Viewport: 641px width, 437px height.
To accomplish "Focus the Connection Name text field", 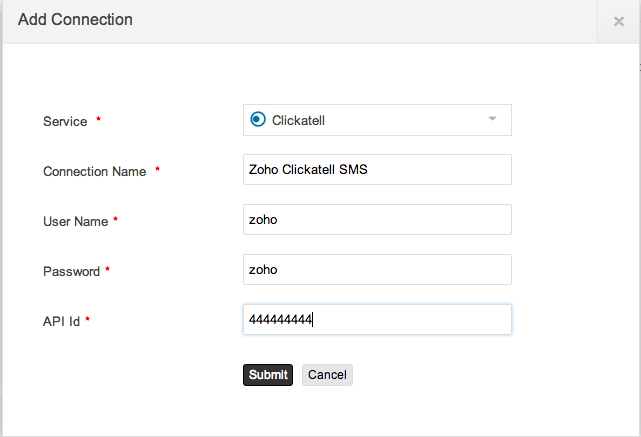I will tap(377, 170).
